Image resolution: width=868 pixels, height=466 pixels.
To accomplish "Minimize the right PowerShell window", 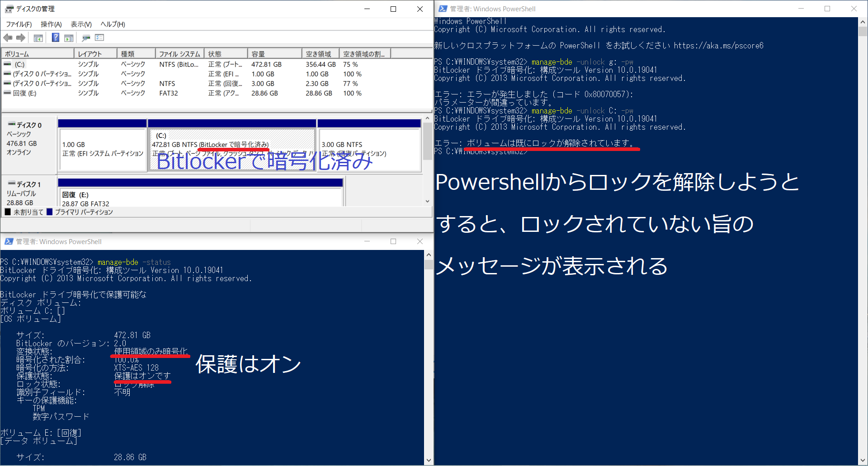I will [801, 9].
